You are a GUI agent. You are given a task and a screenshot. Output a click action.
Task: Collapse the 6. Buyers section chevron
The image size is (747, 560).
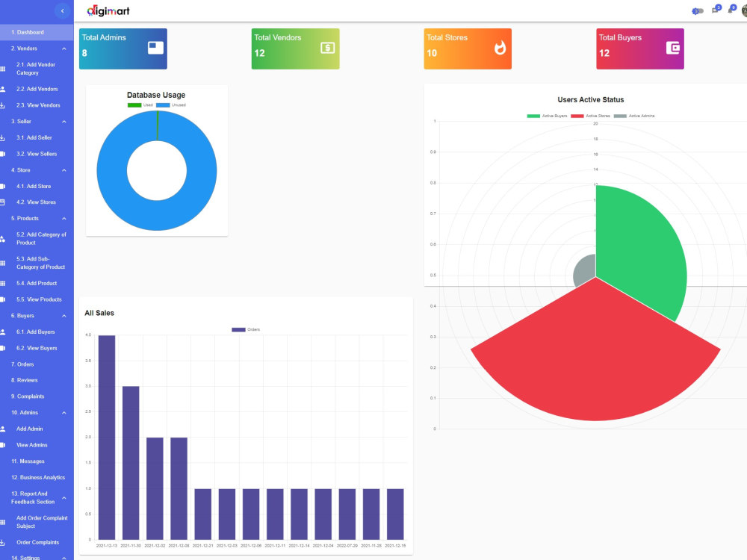point(63,316)
